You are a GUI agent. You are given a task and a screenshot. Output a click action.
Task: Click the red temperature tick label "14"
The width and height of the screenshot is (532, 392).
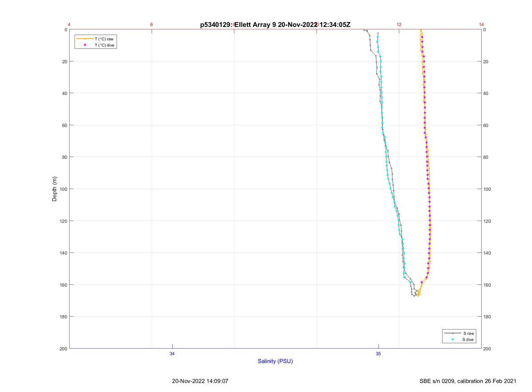pyautogui.click(x=481, y=24)
